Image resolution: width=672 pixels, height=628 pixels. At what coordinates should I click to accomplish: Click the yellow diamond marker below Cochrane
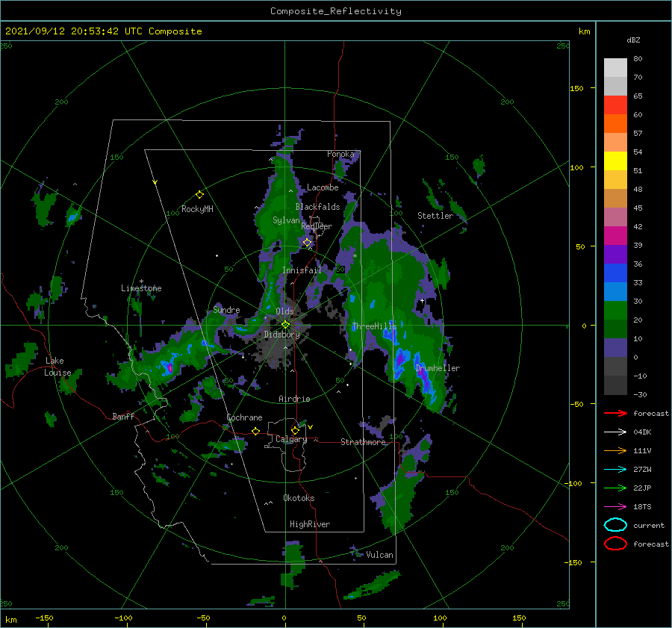(255, 431)
